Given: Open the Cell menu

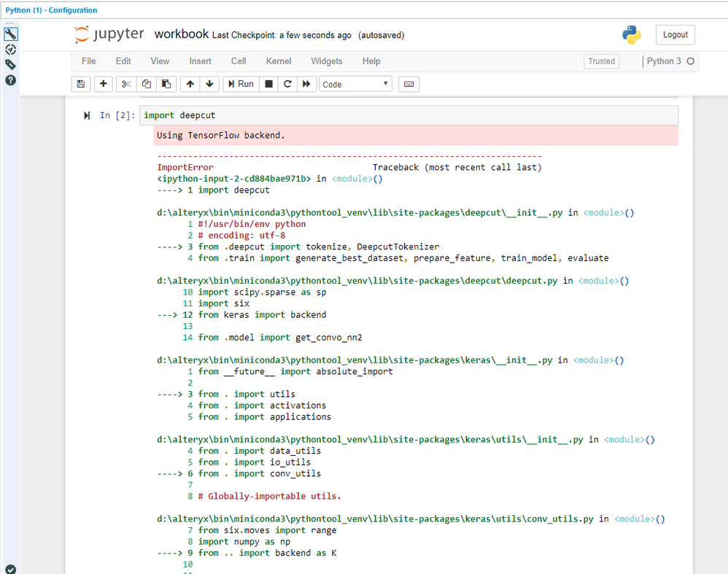Looking at the screenshot, I should click(x=239, y=61).
